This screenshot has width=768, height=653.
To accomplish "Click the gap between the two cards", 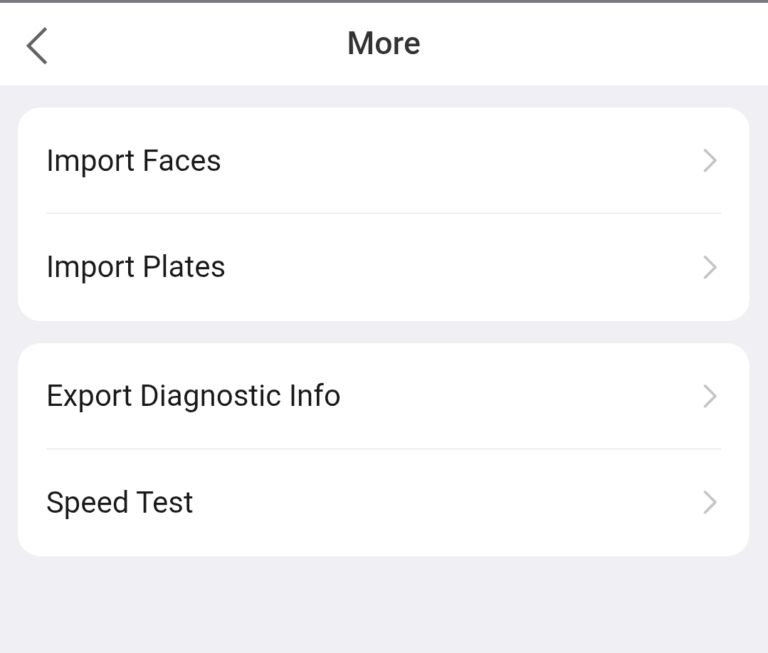I will (x=383, y=332).
